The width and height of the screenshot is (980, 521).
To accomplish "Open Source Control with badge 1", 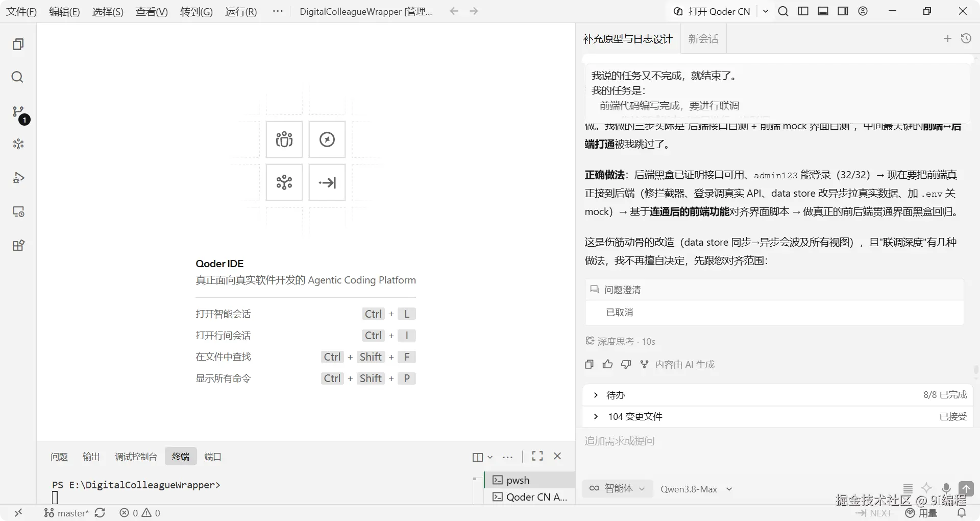I will point(19,114).
